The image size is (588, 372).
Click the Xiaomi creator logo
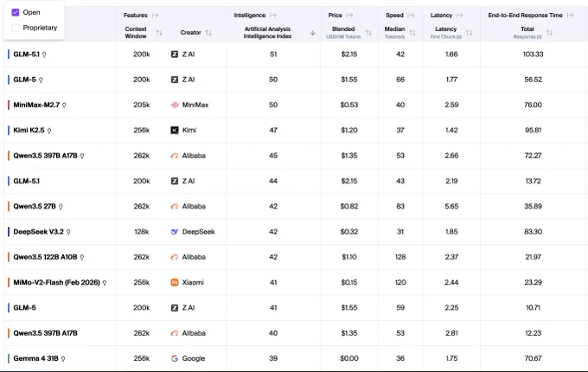coord(175,282)
